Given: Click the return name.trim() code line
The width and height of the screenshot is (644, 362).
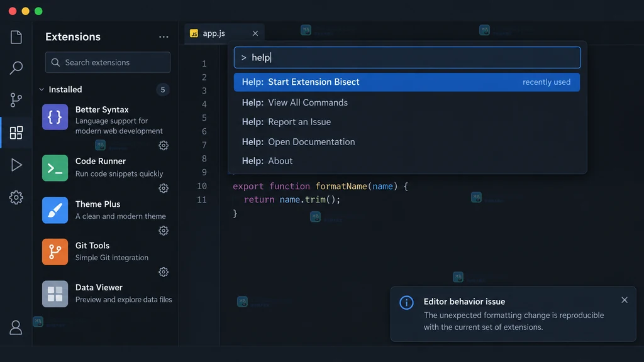Looking at the screenshot, I should click(292, 199).
